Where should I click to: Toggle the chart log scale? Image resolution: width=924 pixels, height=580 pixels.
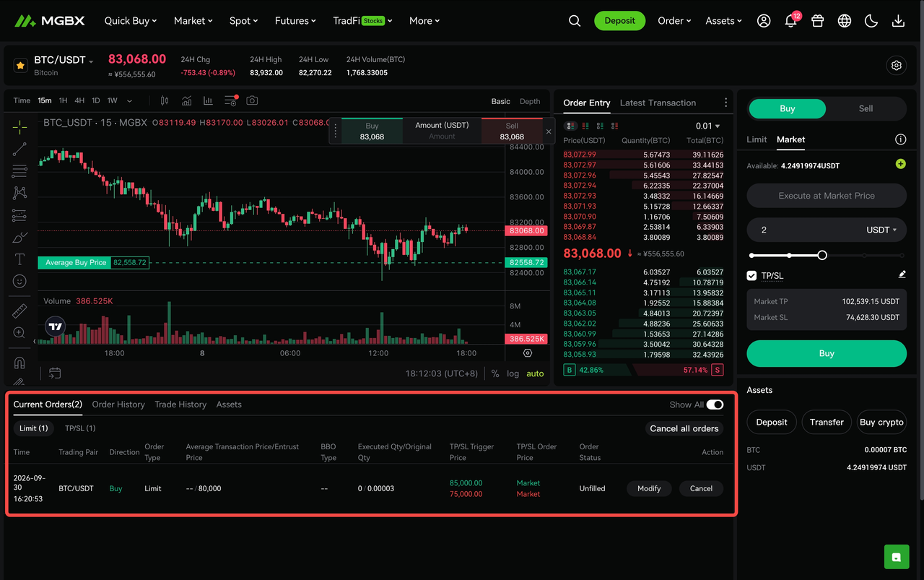coord(513,373)
